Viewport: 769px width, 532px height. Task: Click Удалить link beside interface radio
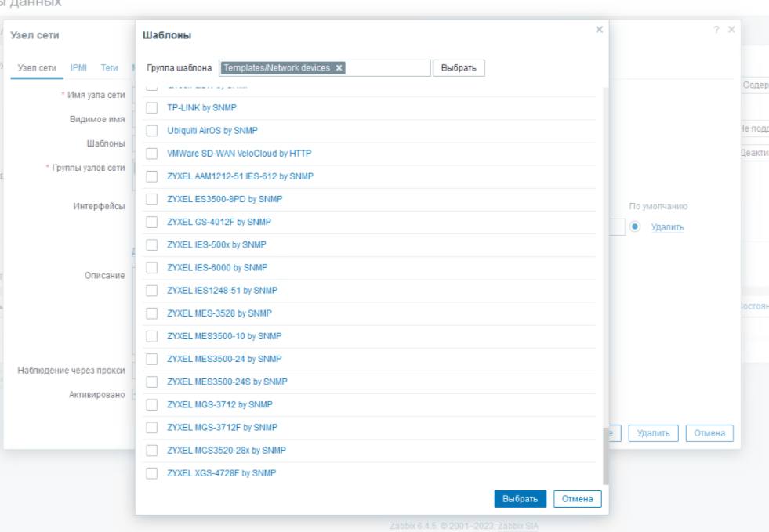667,227
